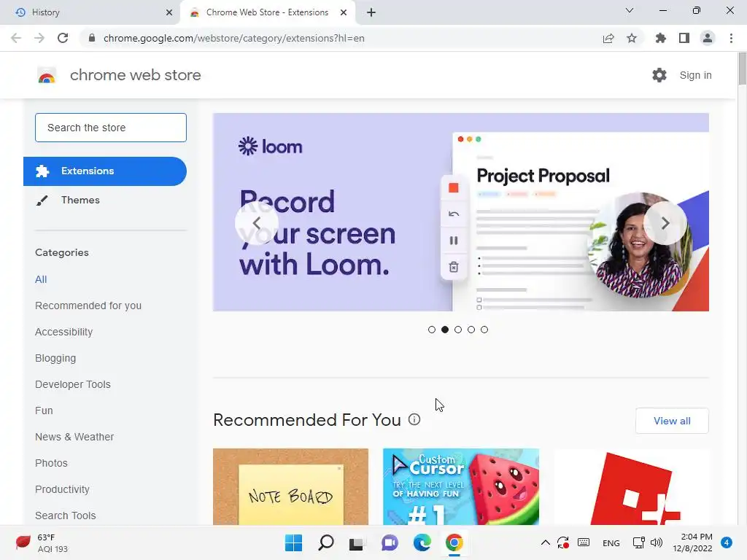The height and width of the screenshot is (560, 747).
Task: Open Teams Chat on taskbar
Action: click(390, 542)
